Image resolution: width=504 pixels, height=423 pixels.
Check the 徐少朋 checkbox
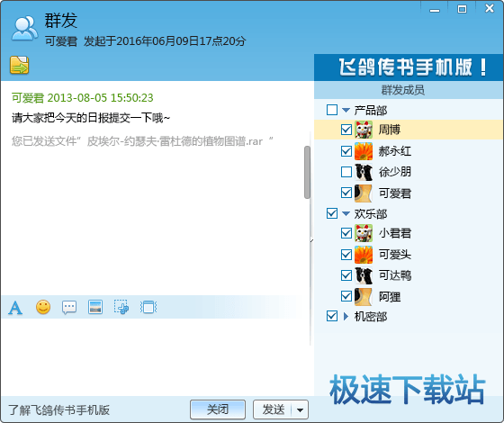(x=346, y=172)
